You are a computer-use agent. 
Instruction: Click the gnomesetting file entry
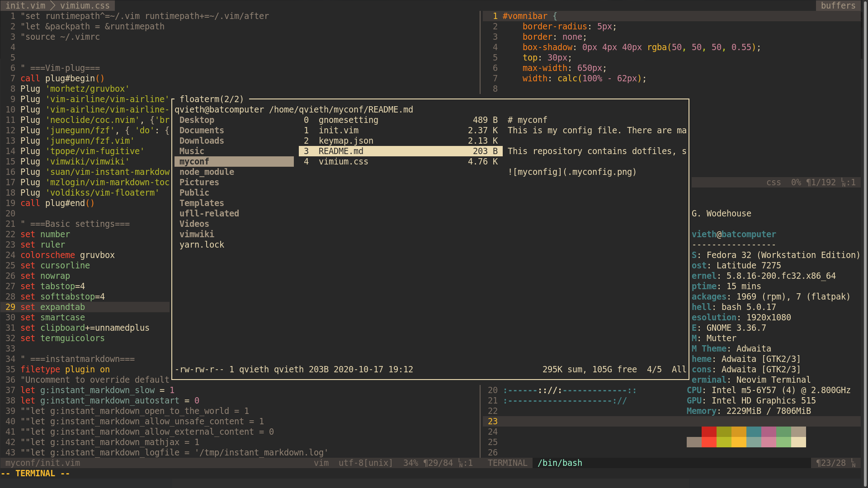(x=348, y=120)
